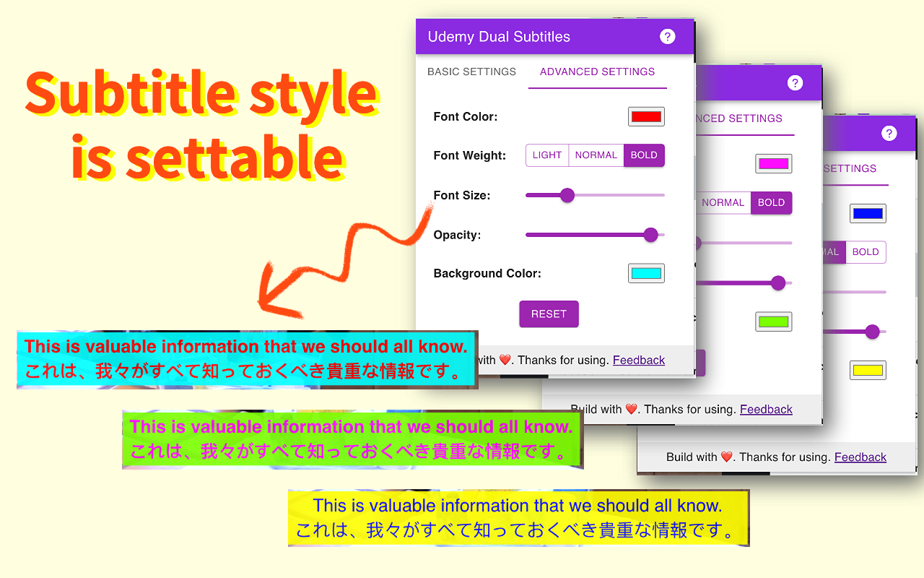
Task: Click the "Font Color:" label
Action: (466, 117)
